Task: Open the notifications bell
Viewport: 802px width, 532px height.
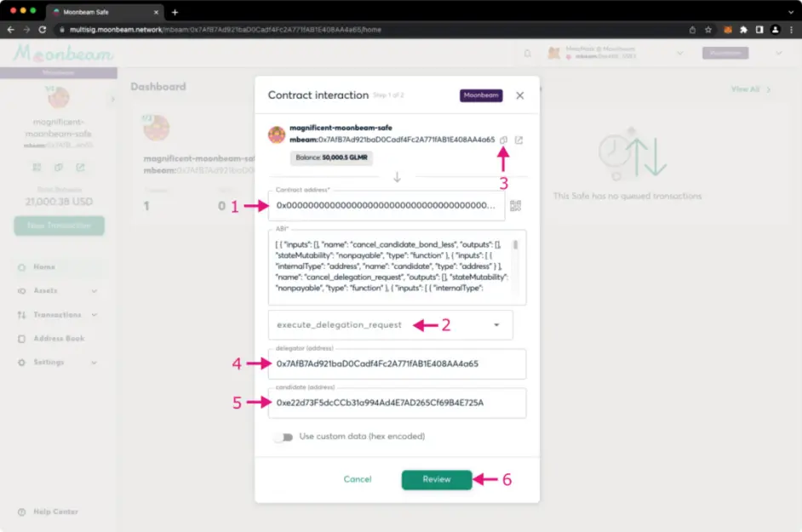Action: 527,53
